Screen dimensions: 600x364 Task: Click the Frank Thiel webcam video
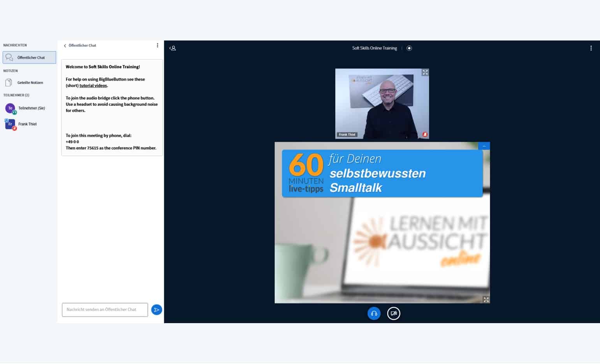382,103
